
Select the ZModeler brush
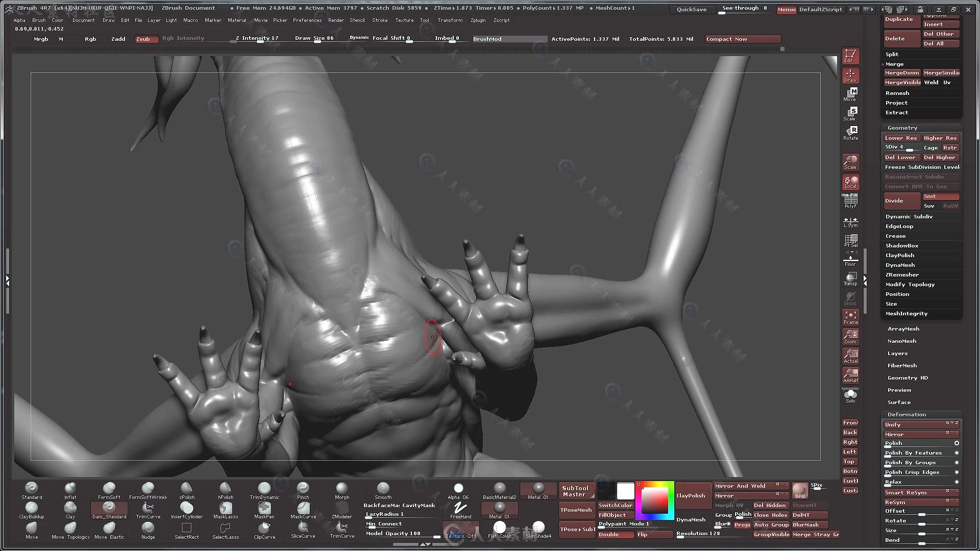coord(342,510)
